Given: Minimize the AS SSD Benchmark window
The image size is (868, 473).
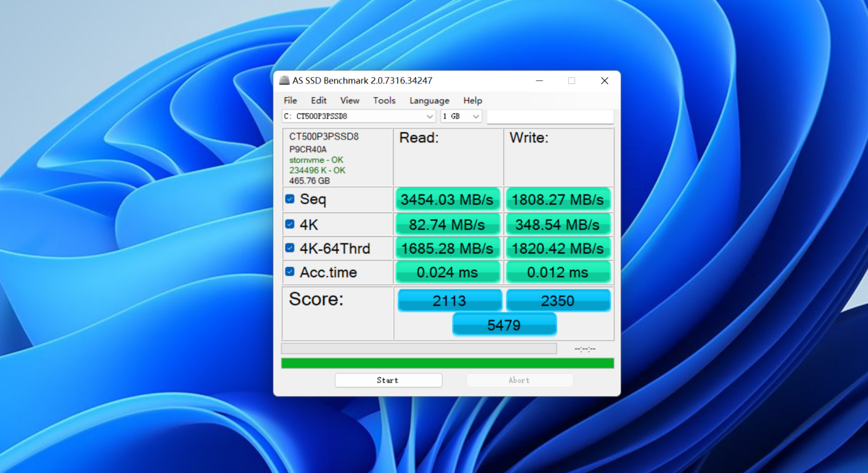Looking at the screenshot, I should pyautogui.click(x=540, y=81).
